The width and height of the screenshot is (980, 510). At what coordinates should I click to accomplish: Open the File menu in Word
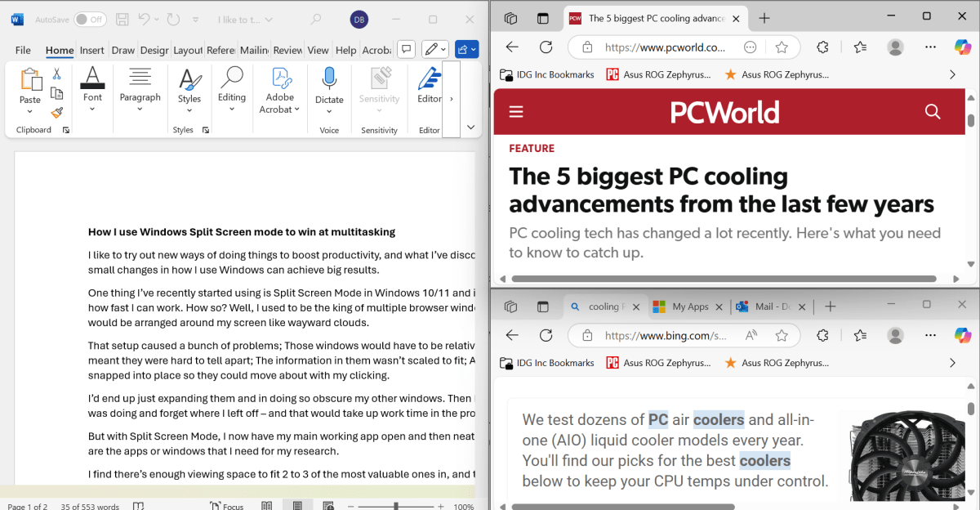pos(23,50)
